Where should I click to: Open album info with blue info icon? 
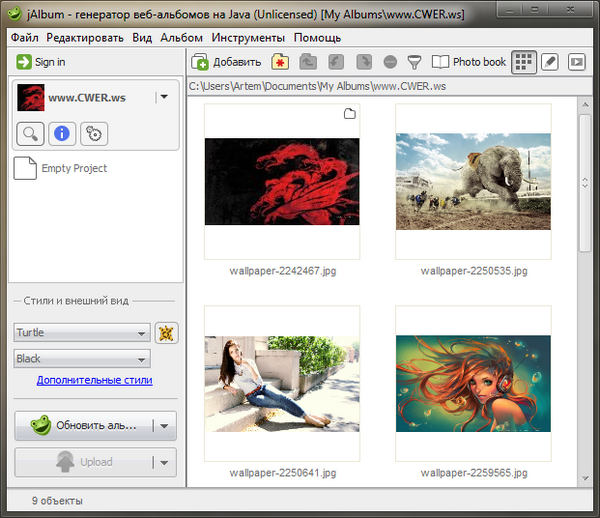click(x=61, y=133)
